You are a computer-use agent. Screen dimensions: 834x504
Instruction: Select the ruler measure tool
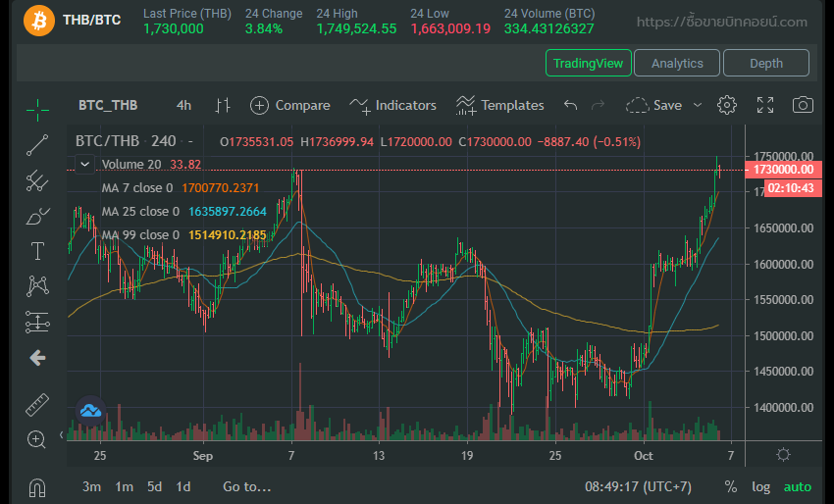pos(37,405)
